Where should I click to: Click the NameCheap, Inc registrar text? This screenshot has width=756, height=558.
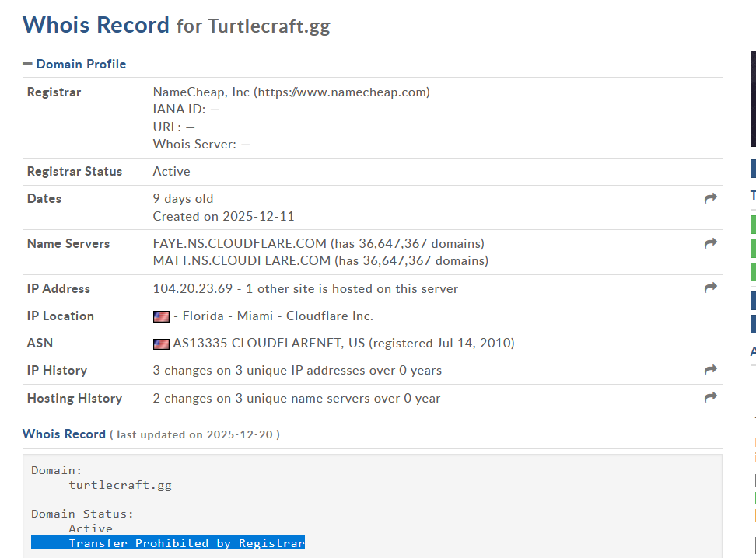coord(291,92)
